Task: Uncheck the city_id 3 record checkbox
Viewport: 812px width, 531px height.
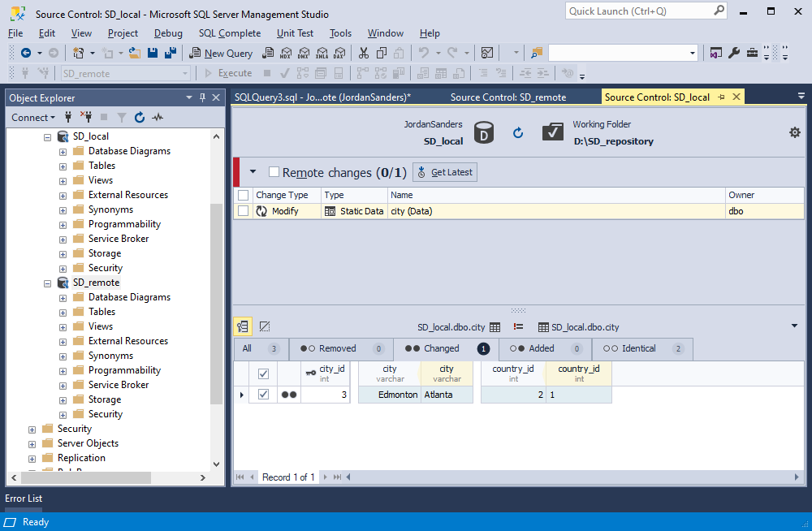Action: 263,395
